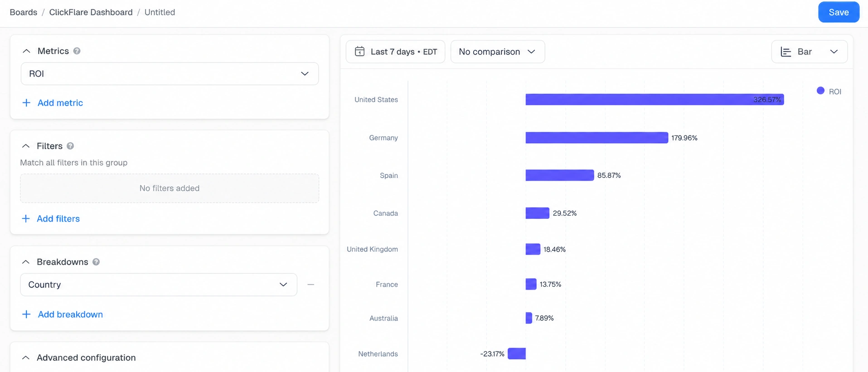Viewport: 868px width, 372px height.
Task: Open the Country breakdown dropdown
Action: [159, 285]
